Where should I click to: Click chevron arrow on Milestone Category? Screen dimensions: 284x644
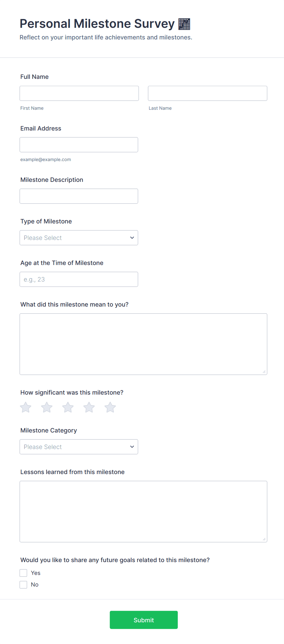132,447
